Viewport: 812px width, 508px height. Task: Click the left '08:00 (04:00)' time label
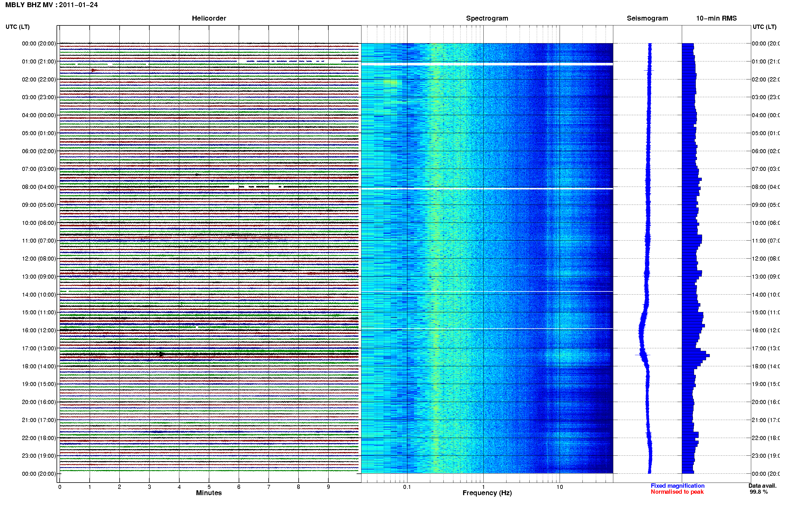[39, 187]
